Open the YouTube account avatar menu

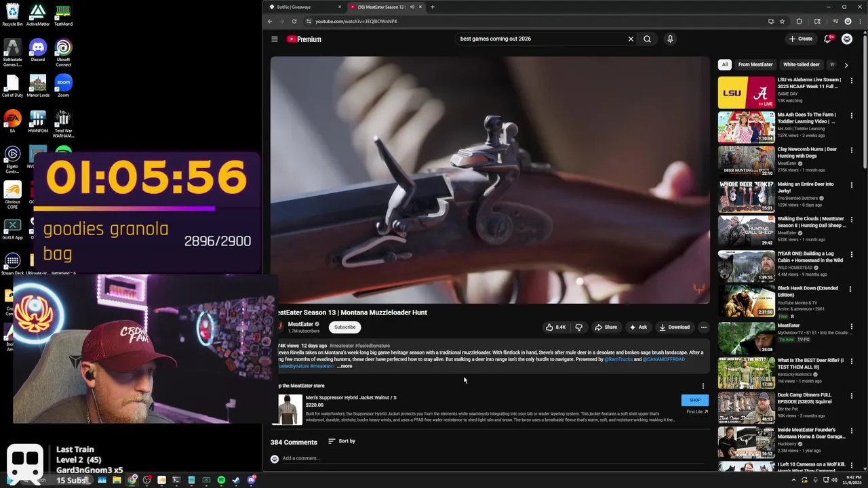coord(847,39)
